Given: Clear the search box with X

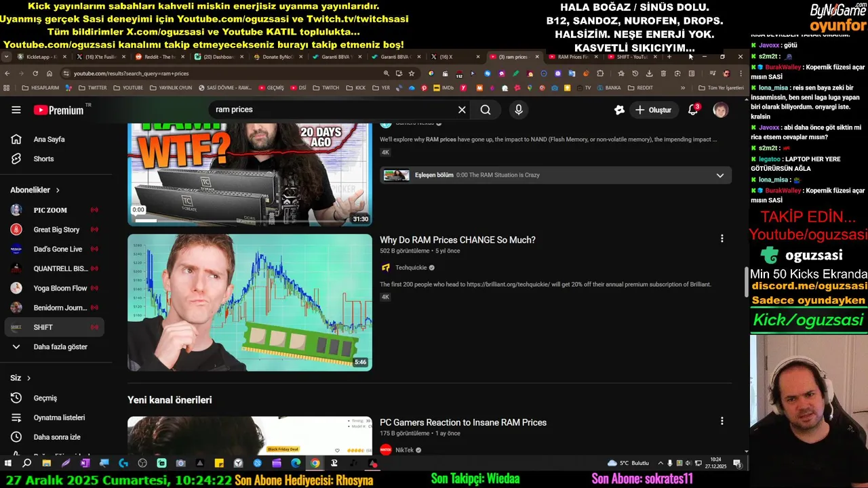Looking at the screenshot, I should 462,110.
